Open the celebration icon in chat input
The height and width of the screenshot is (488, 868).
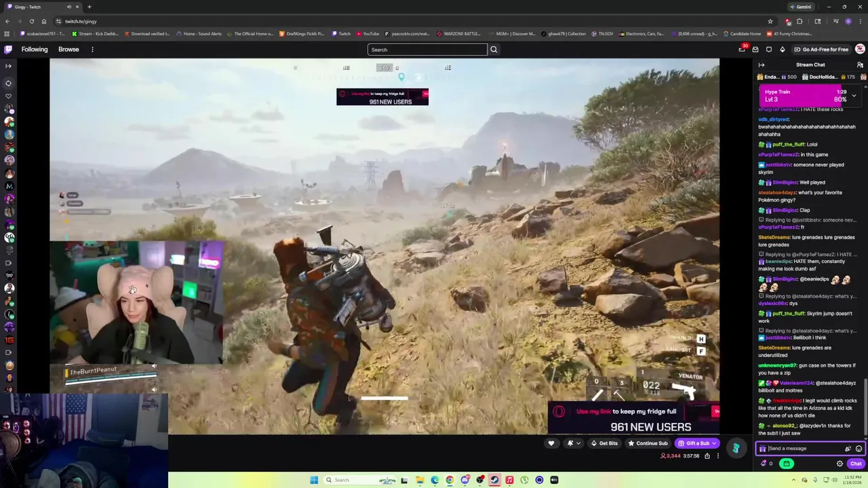click(848, 449)
